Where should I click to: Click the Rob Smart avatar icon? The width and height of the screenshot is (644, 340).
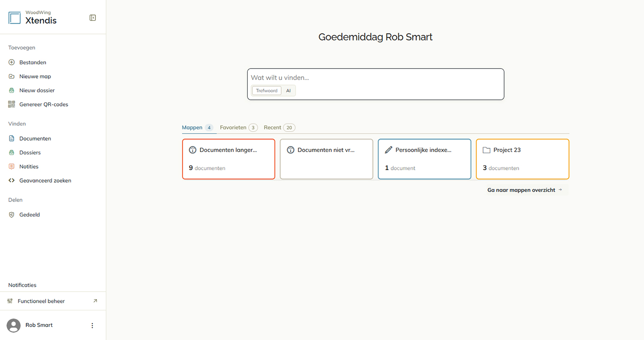click(x=14, y=325)
